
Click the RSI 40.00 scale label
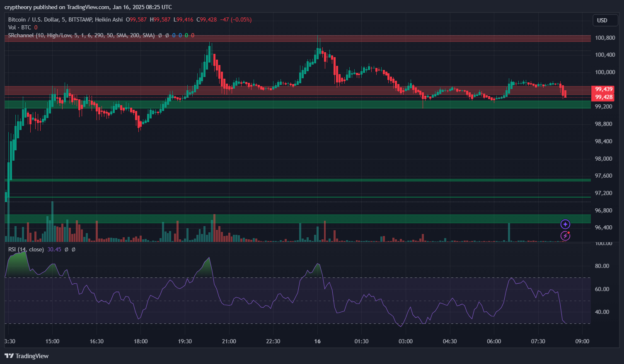[x=602, y=312]
